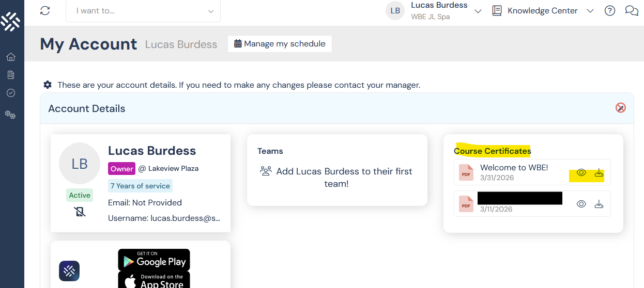644x288 pixels.
Task: Expand the Lucas Burdess user menu
Action: tap(478, 11)
